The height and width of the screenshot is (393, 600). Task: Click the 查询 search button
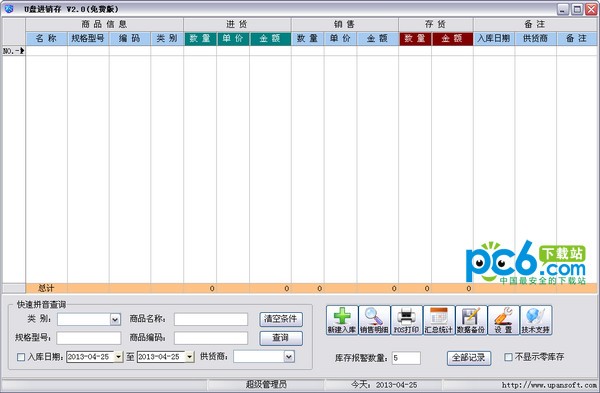[281, 338]
